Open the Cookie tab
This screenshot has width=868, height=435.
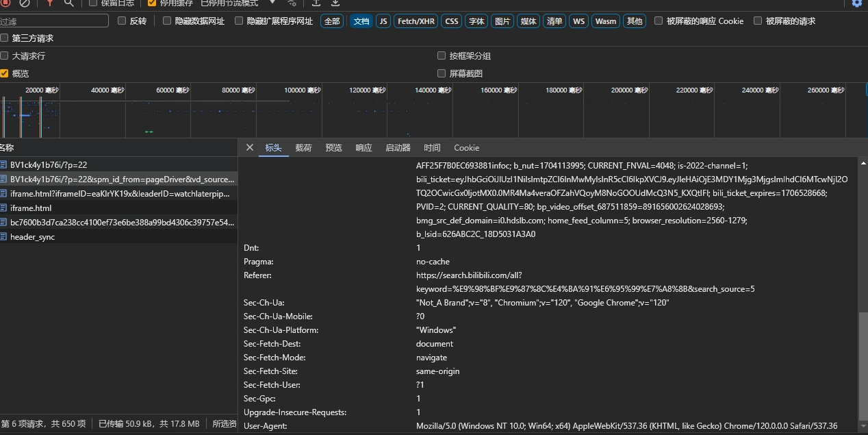[x=466, y=147]
